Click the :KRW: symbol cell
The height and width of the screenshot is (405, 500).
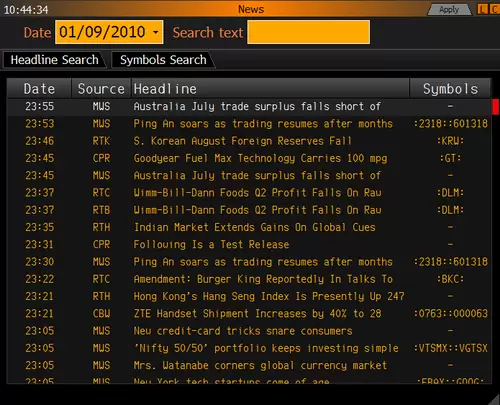450,141
